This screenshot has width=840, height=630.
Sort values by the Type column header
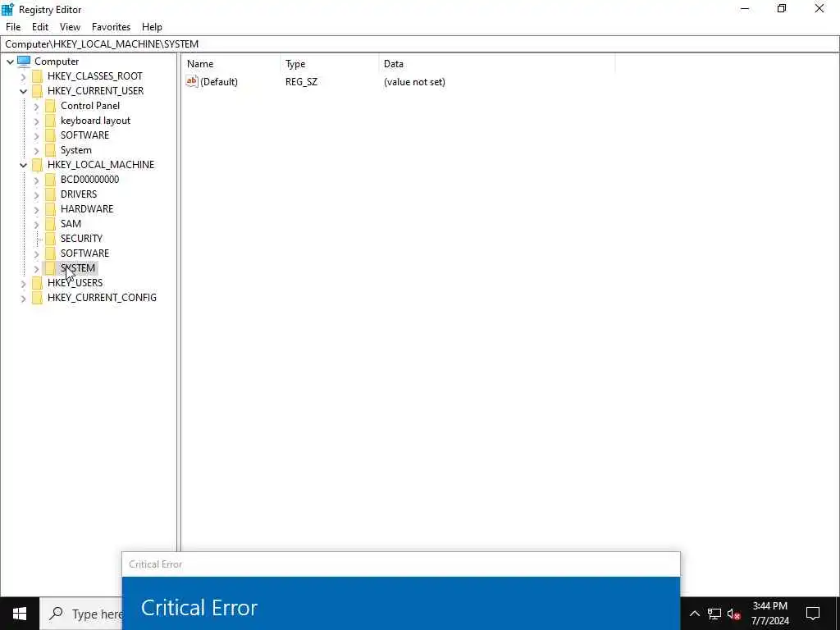330,64
